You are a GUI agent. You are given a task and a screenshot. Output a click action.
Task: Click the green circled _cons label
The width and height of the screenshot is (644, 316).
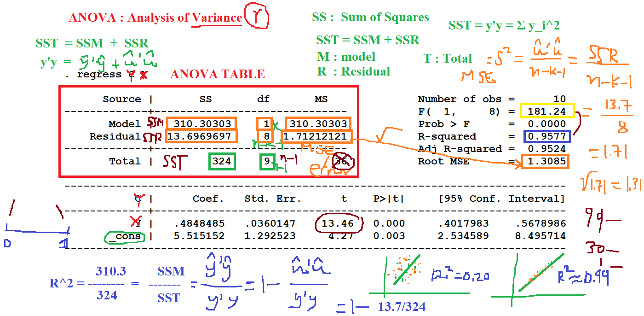pyautogui.click(x=123, y=237)
